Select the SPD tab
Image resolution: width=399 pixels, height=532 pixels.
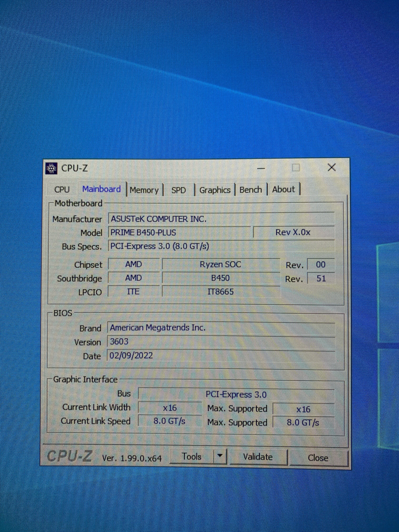coord(179,190)
